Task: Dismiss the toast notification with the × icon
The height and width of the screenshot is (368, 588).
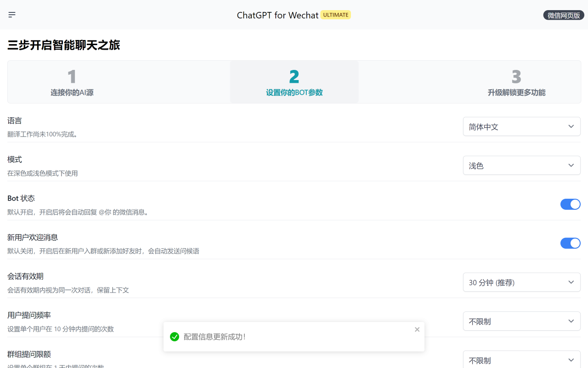Action: [x=417, y=329]
